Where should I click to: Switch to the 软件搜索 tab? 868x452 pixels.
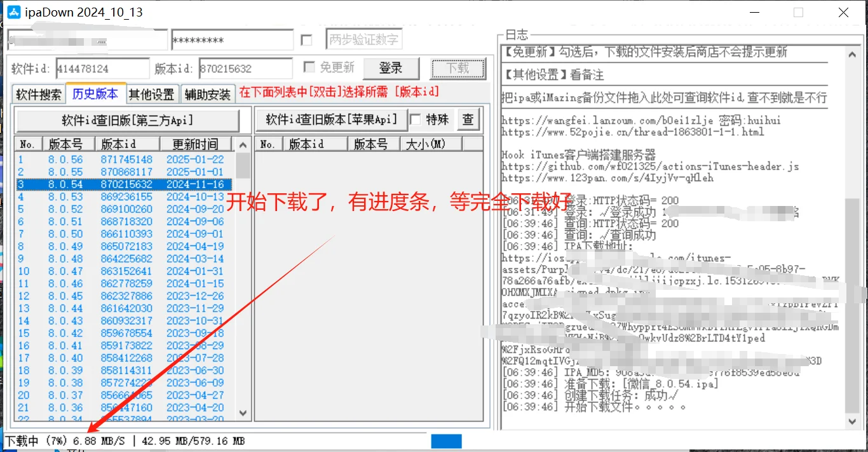click(x=38, y=93)
